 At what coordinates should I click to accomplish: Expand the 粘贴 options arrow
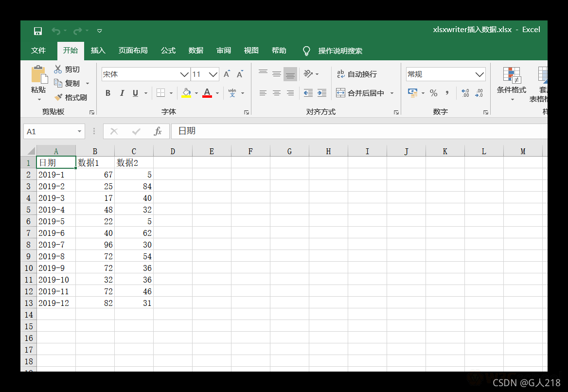point(39,100)
